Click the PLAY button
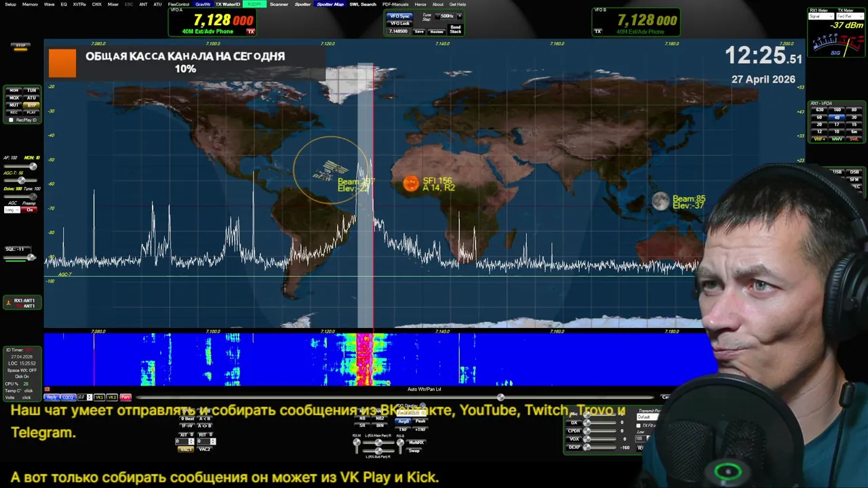 (31, 113)
